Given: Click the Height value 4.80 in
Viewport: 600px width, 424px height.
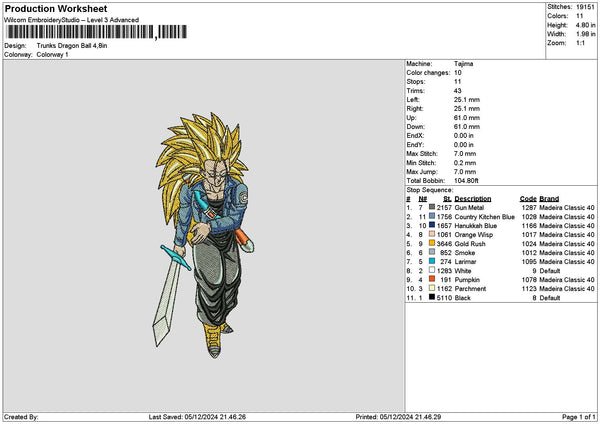Looking at the screenshot, I should point(585,25).
